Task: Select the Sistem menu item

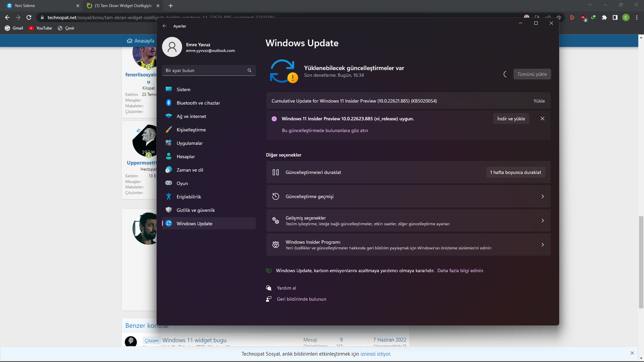Action: point(183,89)
